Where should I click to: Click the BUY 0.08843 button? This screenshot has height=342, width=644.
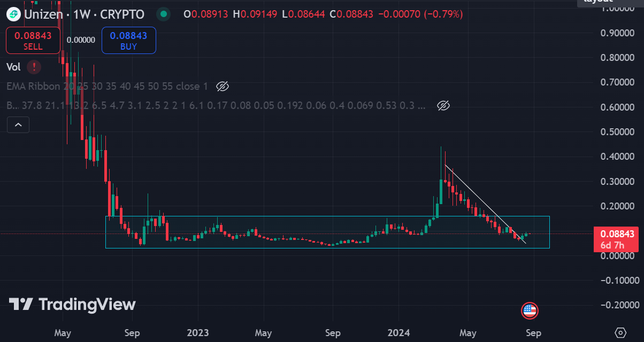(x=128, y=41)
